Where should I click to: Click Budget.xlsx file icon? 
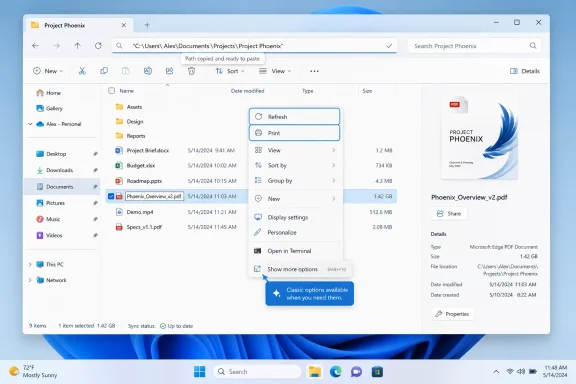(x=119, y=165)
